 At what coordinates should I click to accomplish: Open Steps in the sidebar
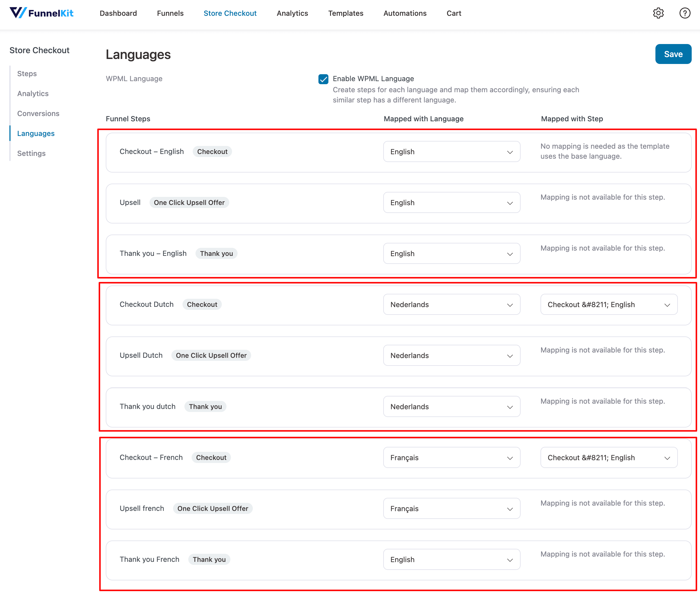[x=27, y=74]
